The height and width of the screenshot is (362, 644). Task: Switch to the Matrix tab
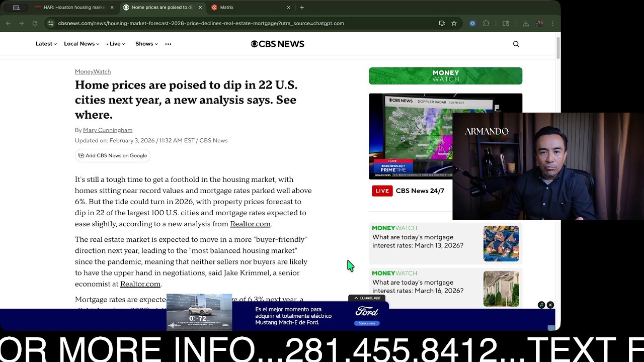(x=251, y=8)
